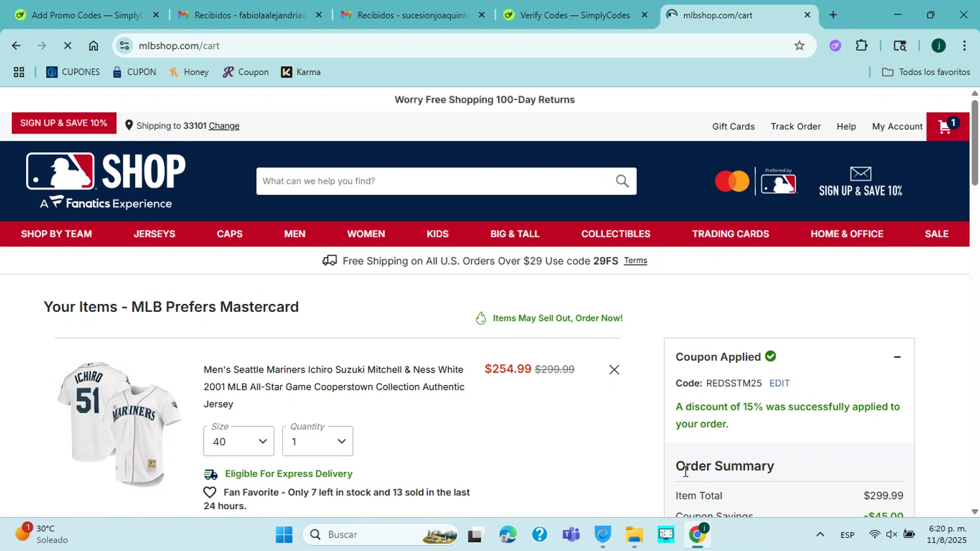The height and width of the screenshot is (551, 980).
Task: Stop loading the page
Action: 69,46
